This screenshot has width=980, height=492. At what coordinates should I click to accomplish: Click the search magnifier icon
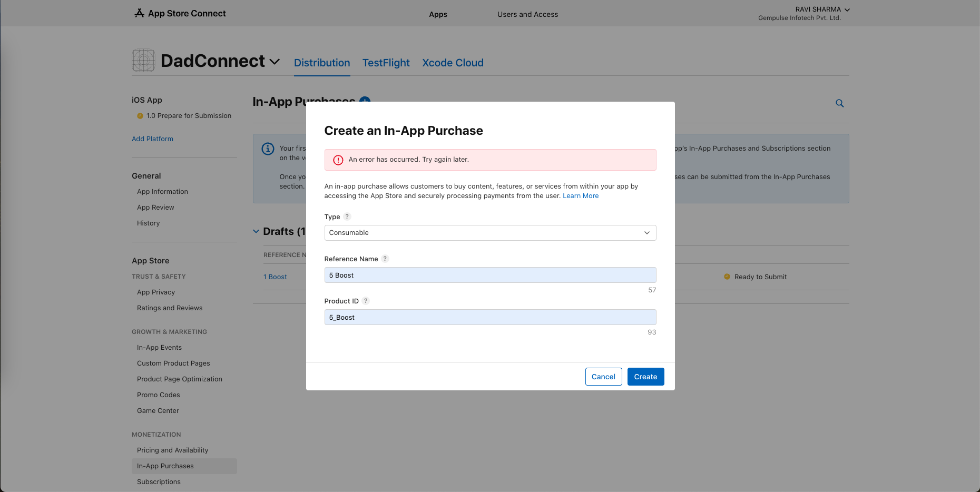pyautogui.click(x=840, y=103)
